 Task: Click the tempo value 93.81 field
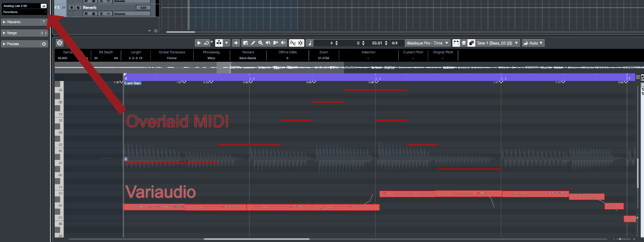click(x=377, y=43)
